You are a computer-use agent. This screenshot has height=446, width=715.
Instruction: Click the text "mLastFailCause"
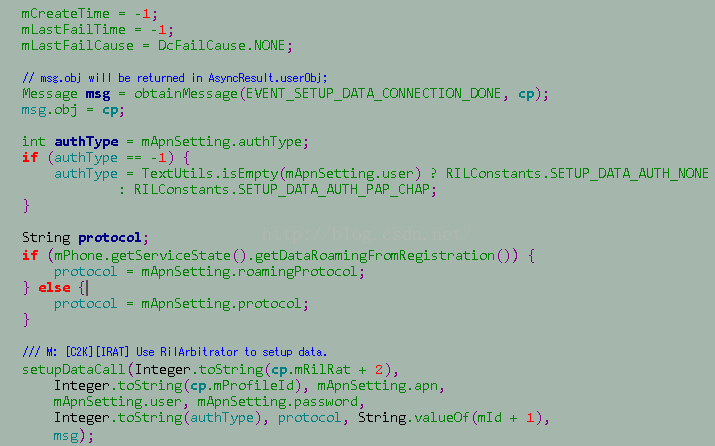pyautogui.click(x=78, y=46)
